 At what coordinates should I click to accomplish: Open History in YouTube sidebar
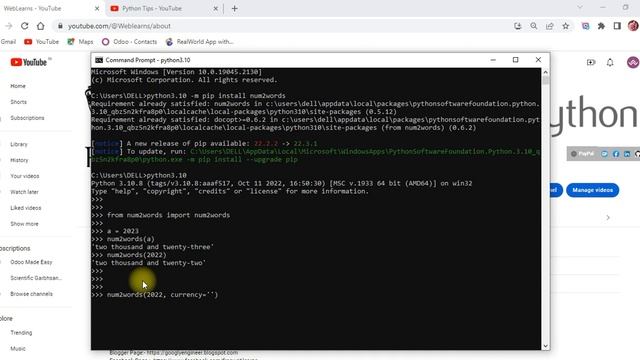point(19,160)
